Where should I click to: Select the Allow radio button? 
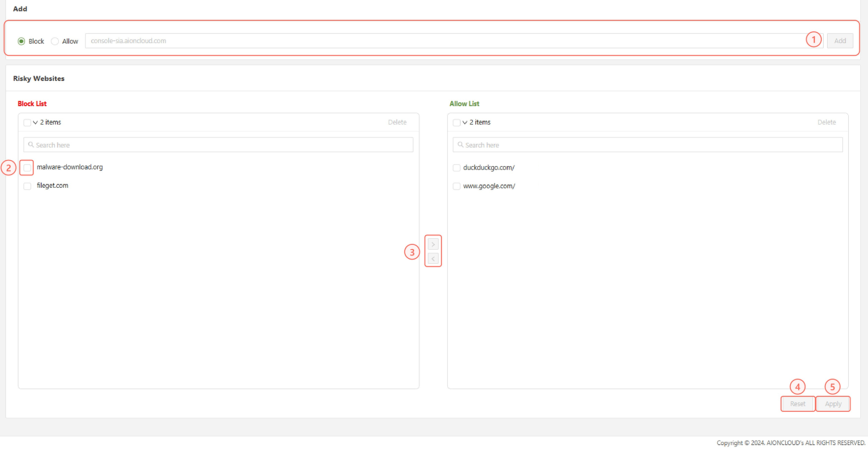point(55,41)
